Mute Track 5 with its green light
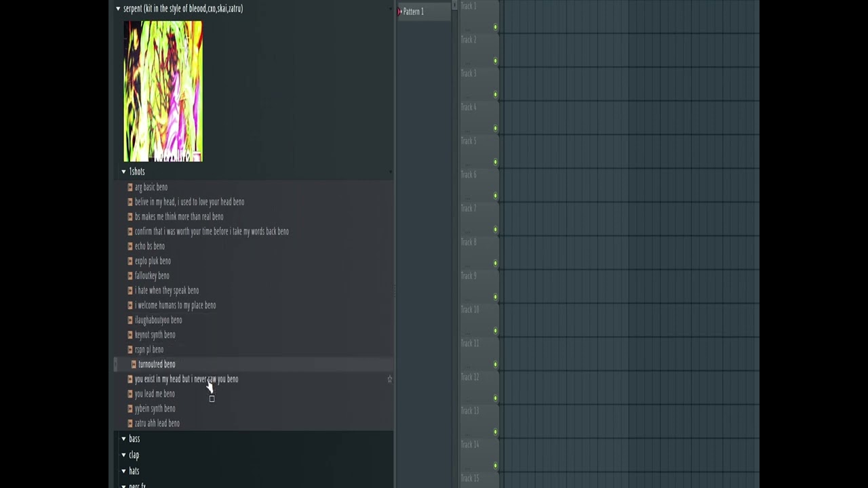868x488 pixels. click(x=496, y=162)
